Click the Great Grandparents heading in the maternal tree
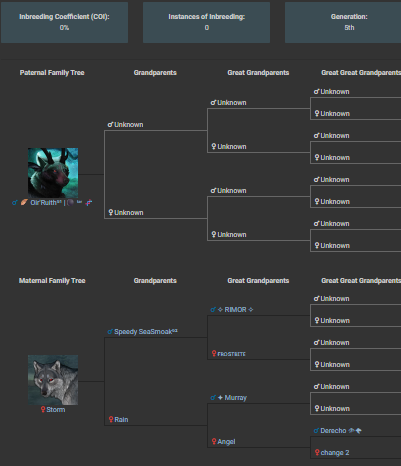Screen dimensions: 401x466 (258, 281)
